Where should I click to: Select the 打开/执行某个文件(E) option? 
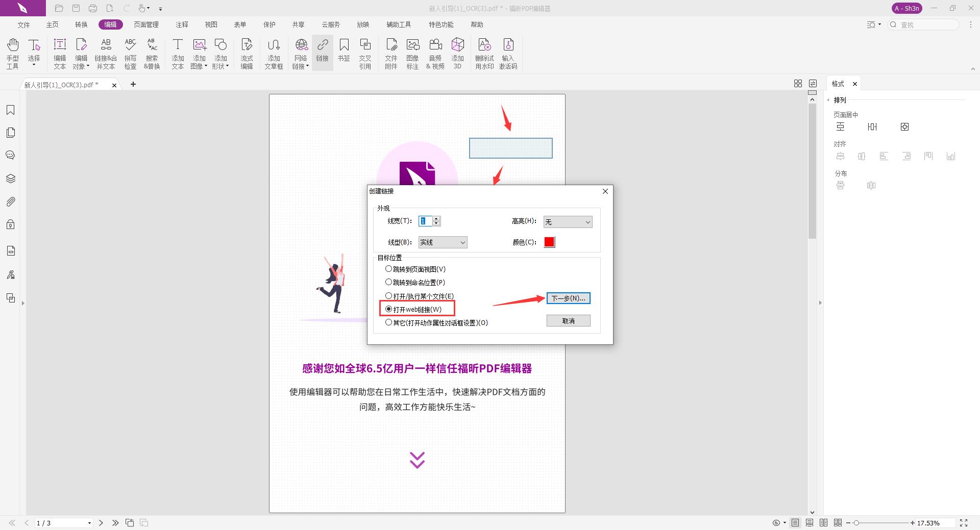coord(388,295)
